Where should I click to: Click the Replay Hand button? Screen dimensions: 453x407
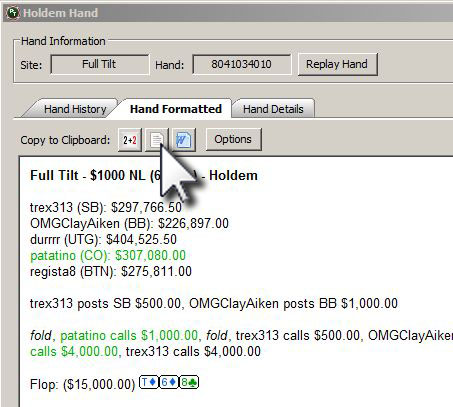(337, 64)
